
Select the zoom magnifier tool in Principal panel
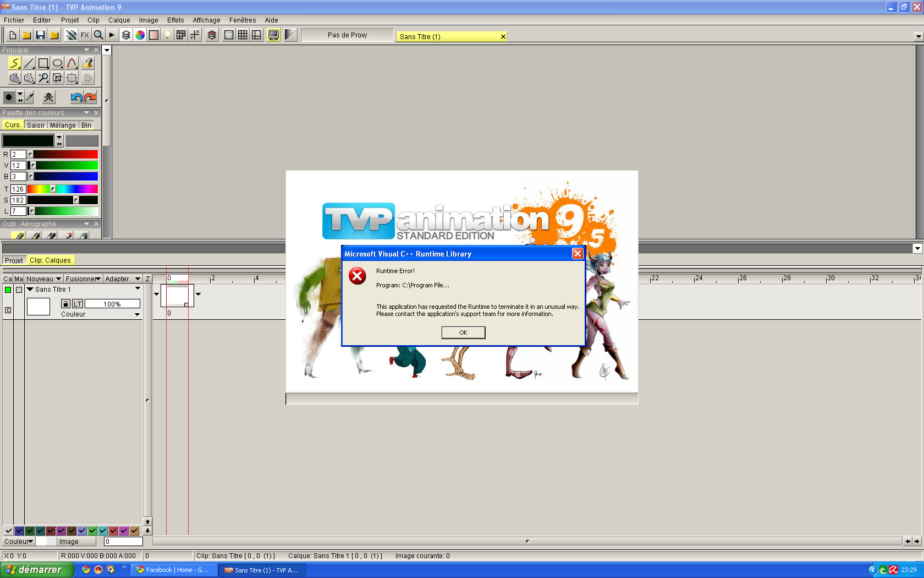(43, 78)
